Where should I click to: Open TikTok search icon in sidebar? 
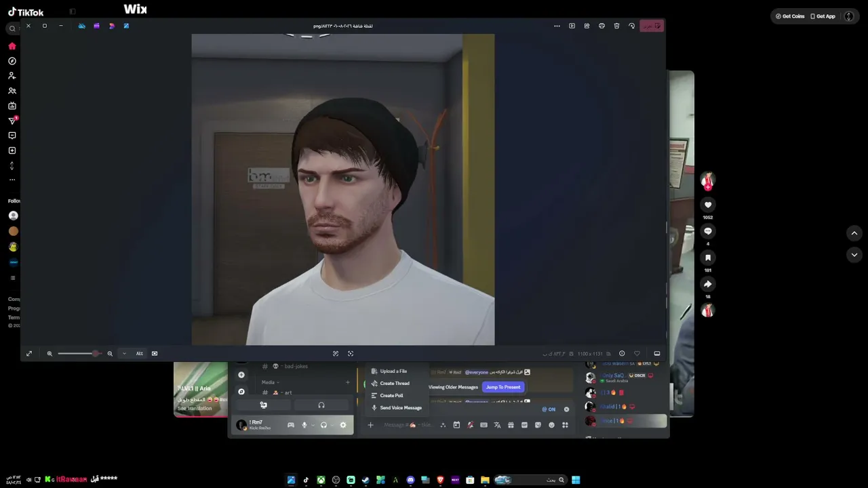pyautogui.click(x=12, y=28)
